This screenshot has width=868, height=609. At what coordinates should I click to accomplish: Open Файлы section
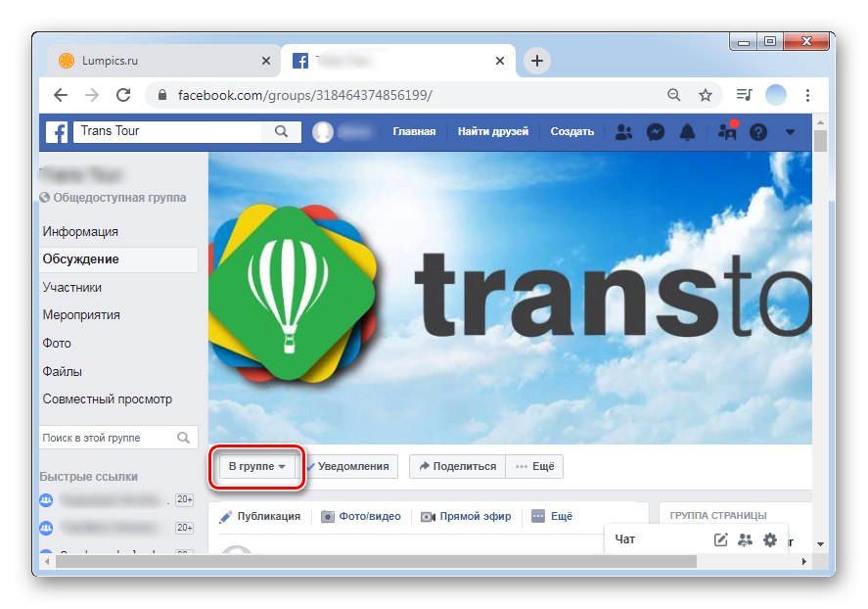pyautogui.click(x=62, y=371)
